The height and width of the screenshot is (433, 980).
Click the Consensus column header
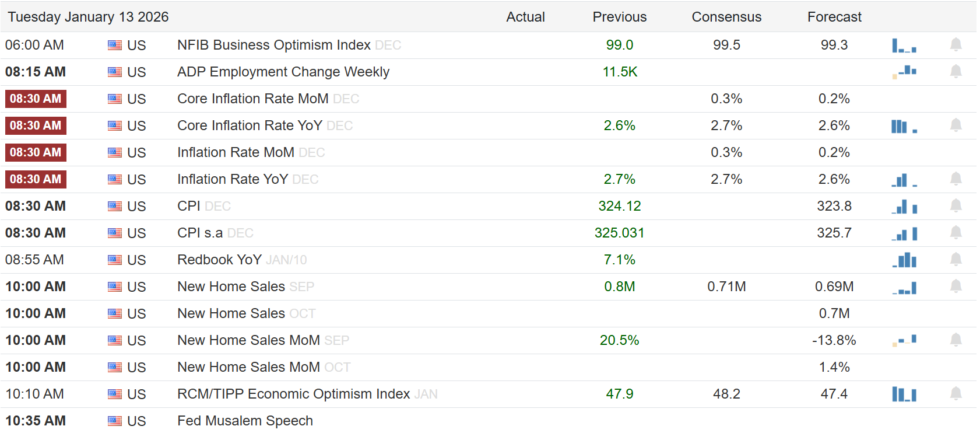click(726, 17)
